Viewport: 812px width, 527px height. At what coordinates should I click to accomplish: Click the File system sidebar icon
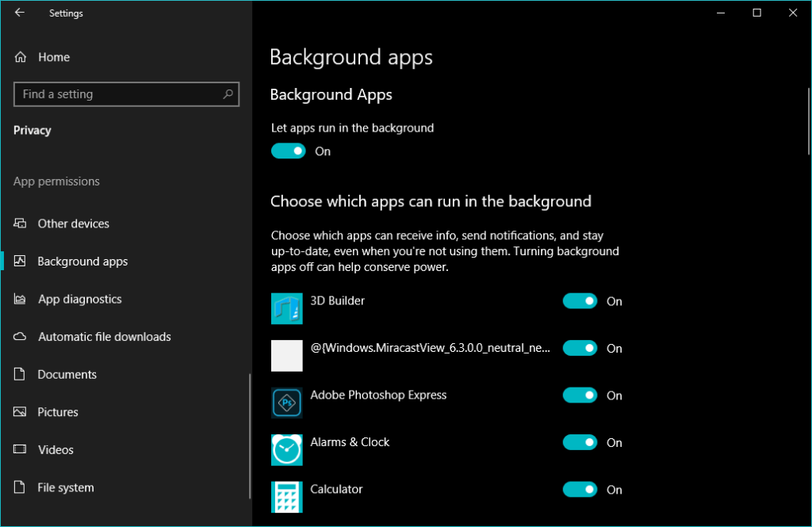21,487
